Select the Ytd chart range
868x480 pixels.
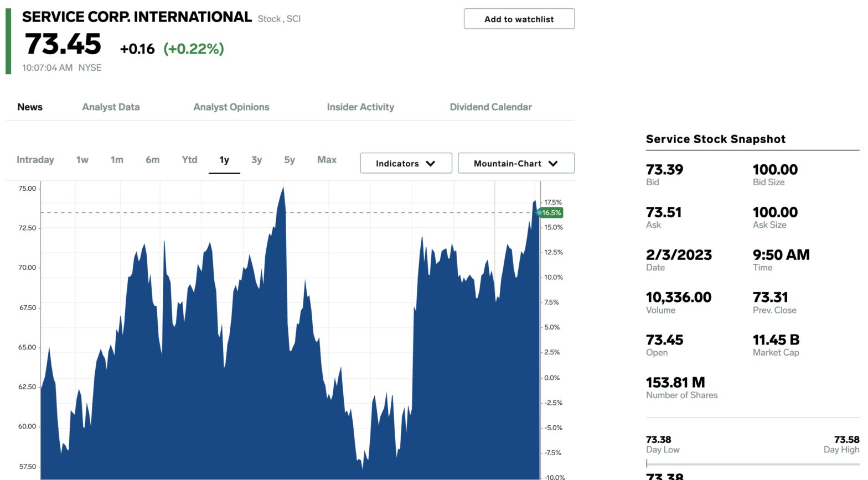(x=189, y=160)
